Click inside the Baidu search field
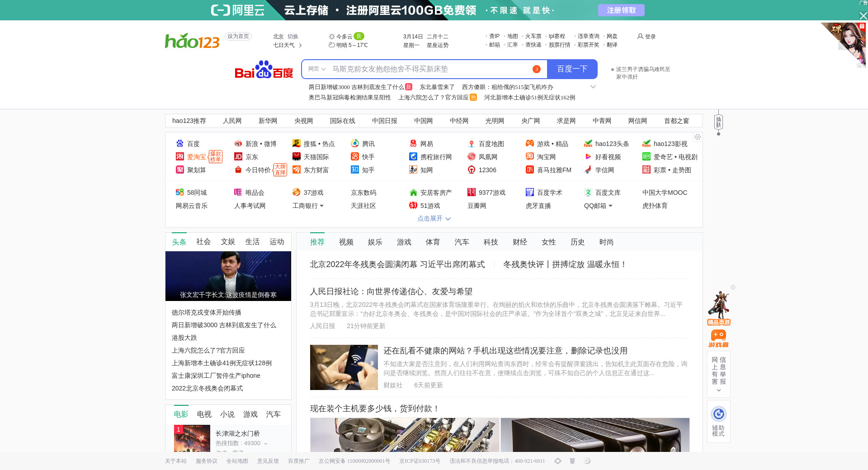Image resolution: width=868 pixels, height=470 pixels. click(429, 69)
